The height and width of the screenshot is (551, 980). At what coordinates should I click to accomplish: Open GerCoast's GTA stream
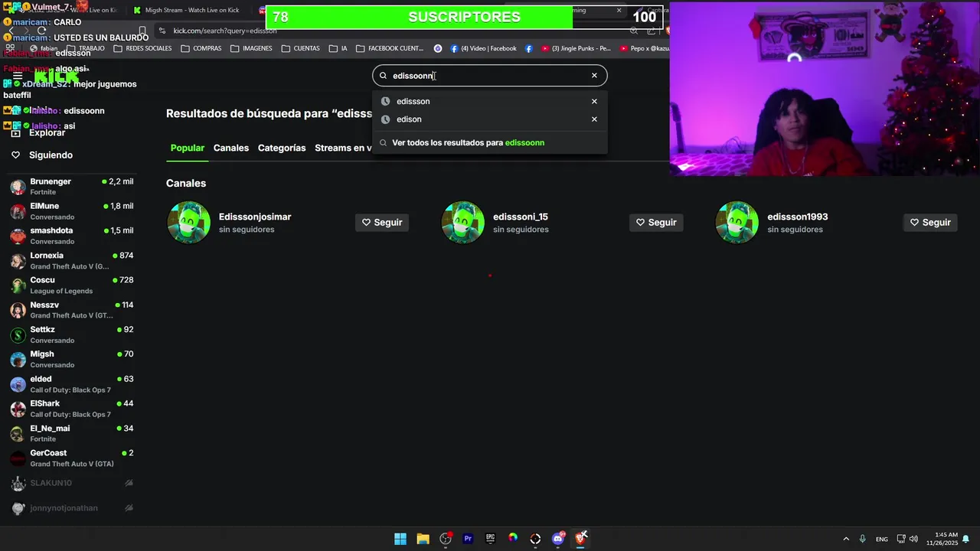point(71,458)
